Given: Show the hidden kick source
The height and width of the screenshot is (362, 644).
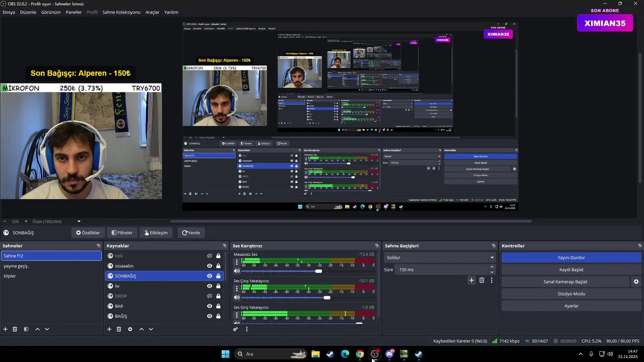Looking at the screenshot, I should click(210, 256).
